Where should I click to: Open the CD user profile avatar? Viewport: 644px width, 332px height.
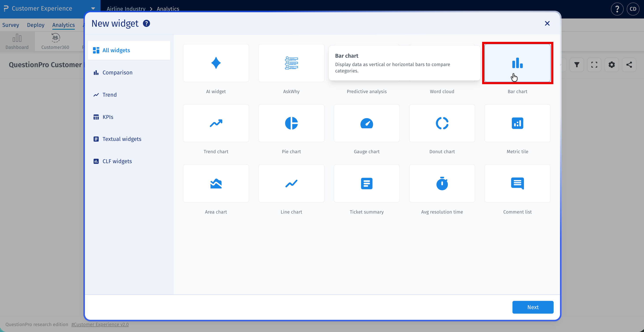[x=633, y=9]
